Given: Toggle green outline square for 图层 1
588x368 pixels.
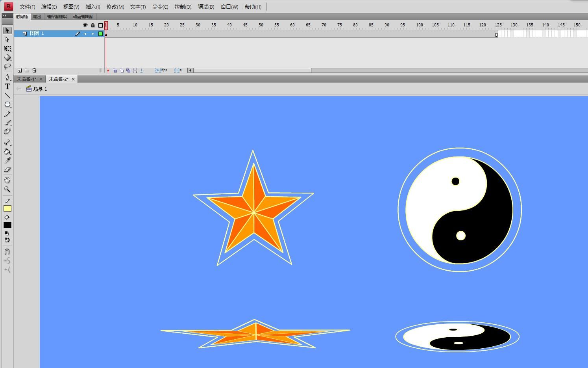Looking at the screenshot, I should click(x=100, y=34).
